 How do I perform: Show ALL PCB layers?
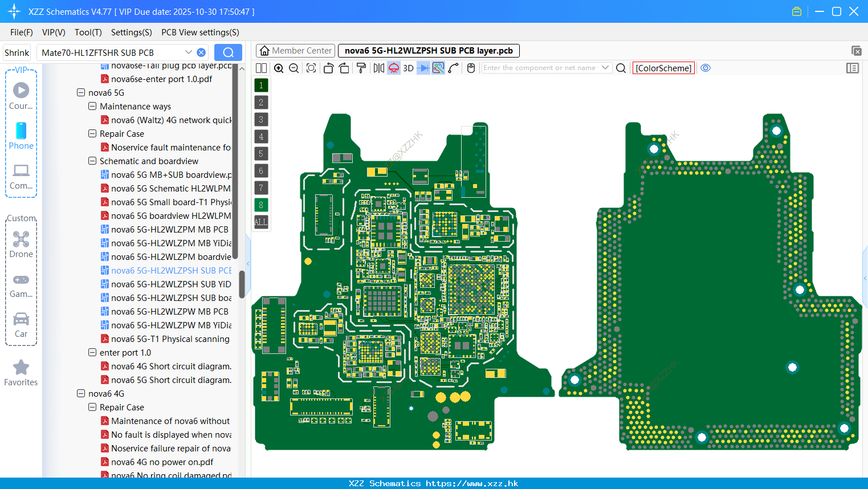click(x=261, y=222)
